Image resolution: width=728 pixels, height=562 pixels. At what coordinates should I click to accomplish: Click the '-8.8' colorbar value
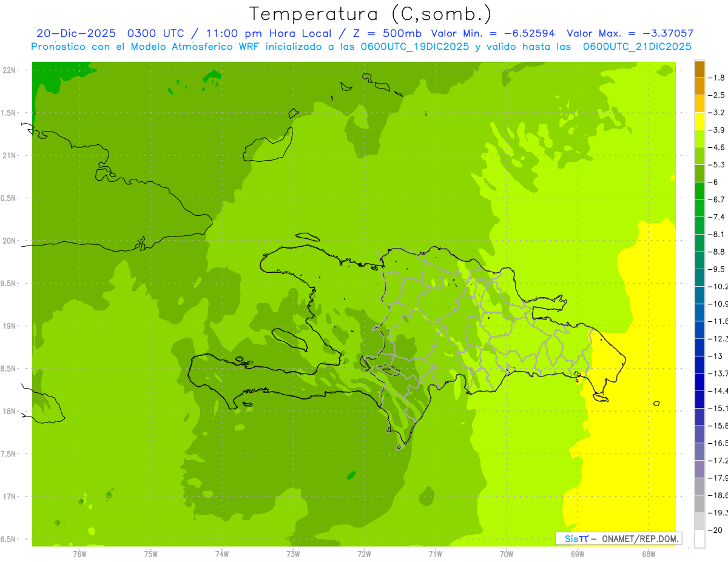[x=716, y=252]
